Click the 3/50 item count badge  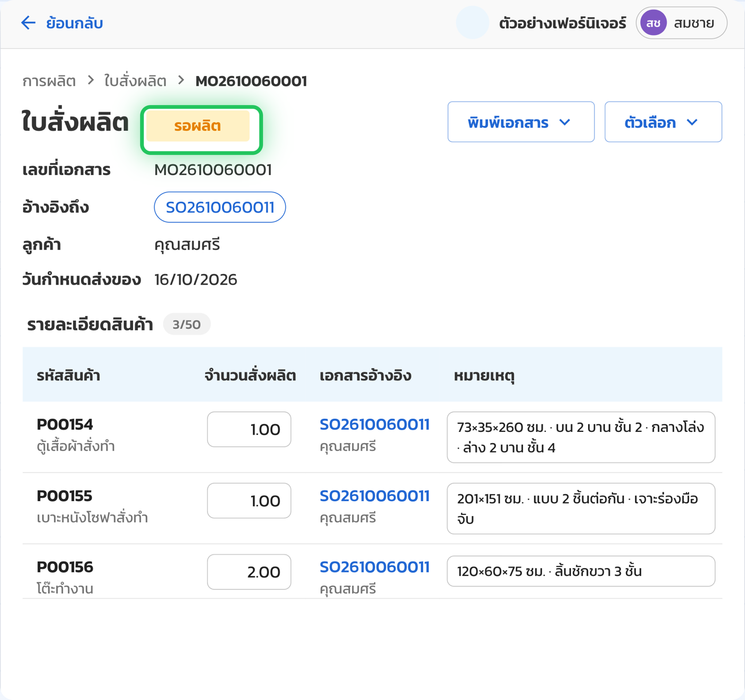(x=187, y=324)
